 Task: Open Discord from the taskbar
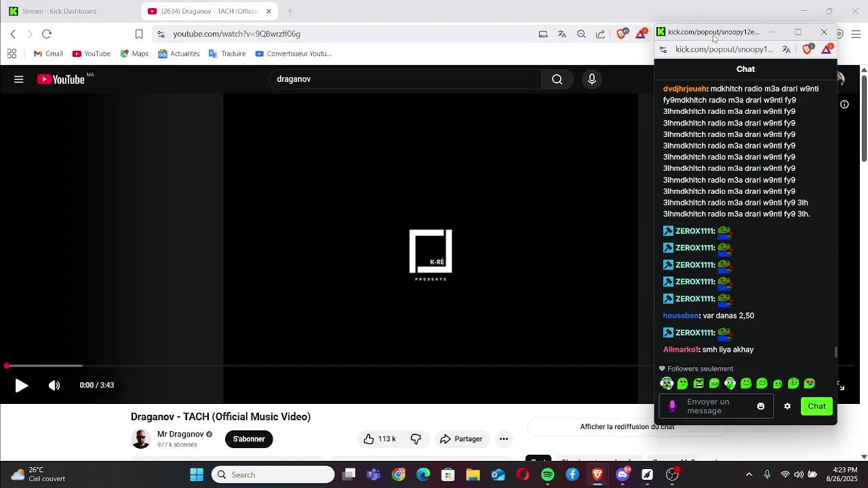tap(622, 474)
